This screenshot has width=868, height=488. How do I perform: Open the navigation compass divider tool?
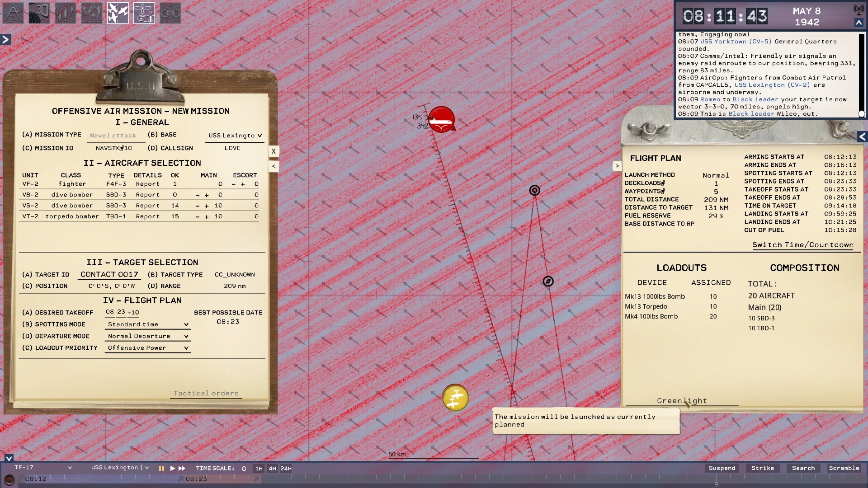tap(13, 13)
